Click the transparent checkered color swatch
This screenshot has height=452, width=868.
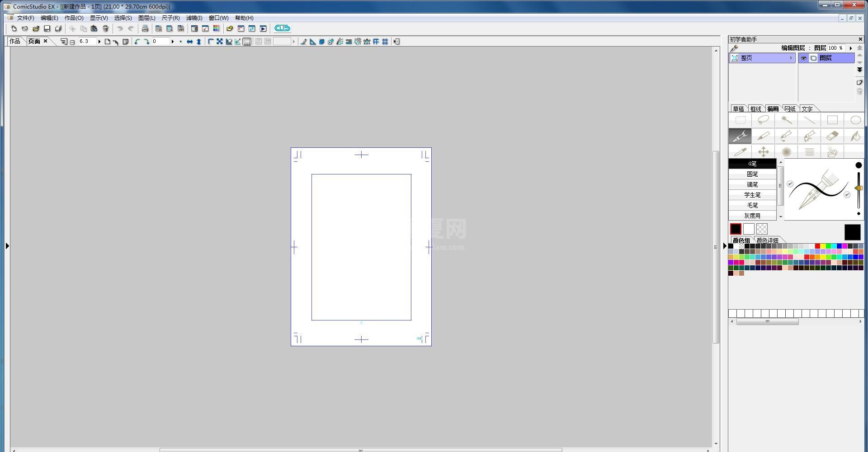[x=762, y=229]
